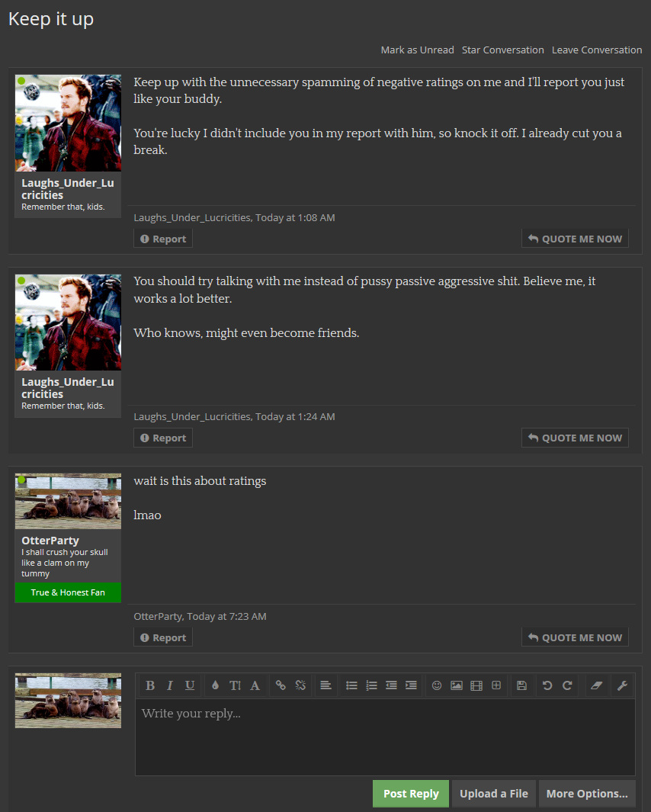This screenshot has height=812, width=651.
Task: Open the smilies picker
Action: click(437, 685)
